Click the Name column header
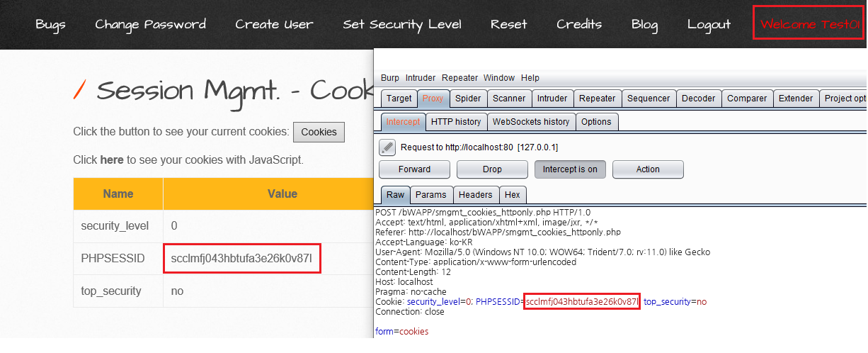The width and height of the screenshot is (868, 353). pyautogui.click(x=118, y=194)
